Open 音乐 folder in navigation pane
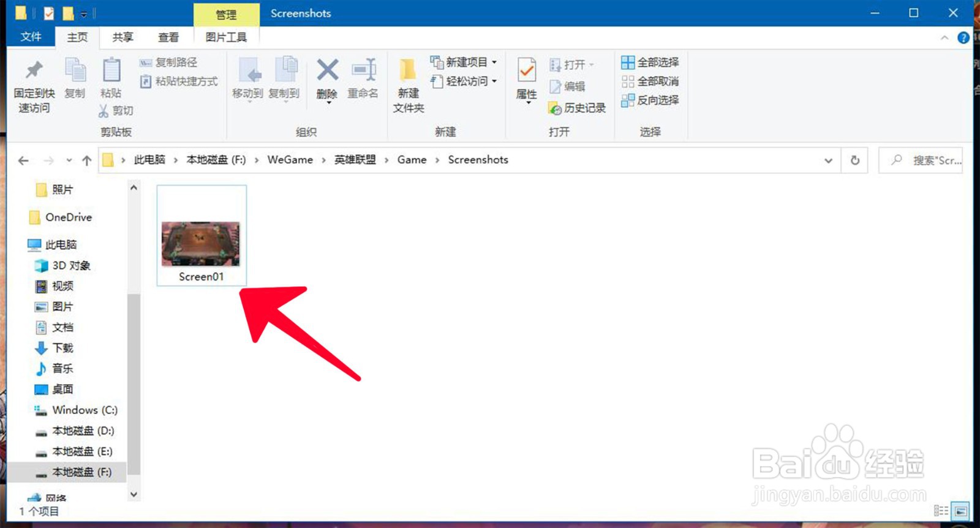 (x=54, y=369)
